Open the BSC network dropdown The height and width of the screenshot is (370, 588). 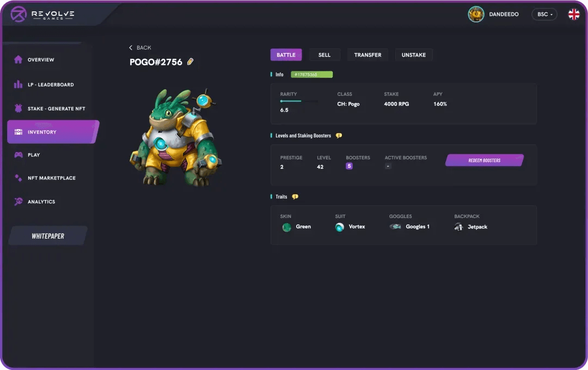click(x=544, y=14)
